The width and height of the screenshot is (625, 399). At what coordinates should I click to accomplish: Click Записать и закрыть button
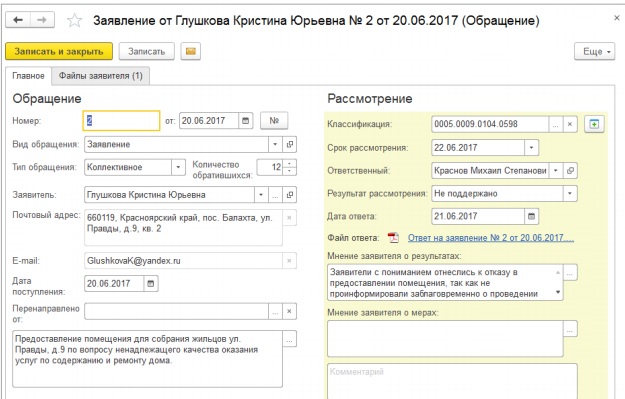click(x=59, y=51)
